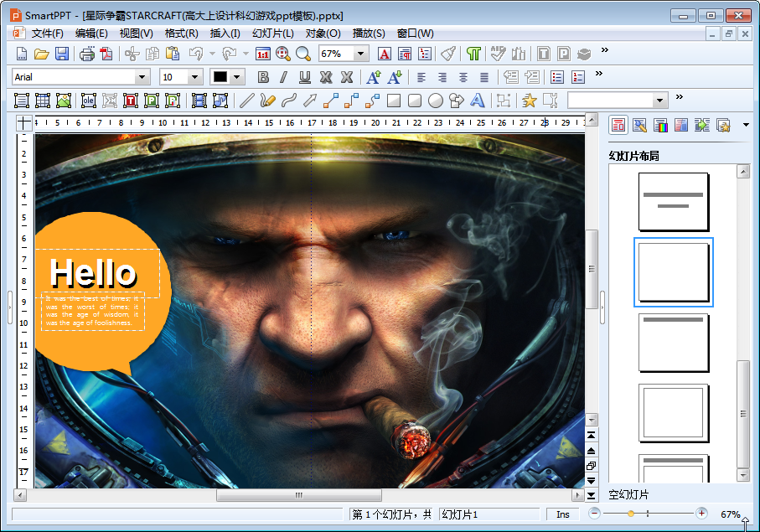Click the WordArt text effect icon
This screenshot has height=532, width=760.
click(x=478, y=101)
